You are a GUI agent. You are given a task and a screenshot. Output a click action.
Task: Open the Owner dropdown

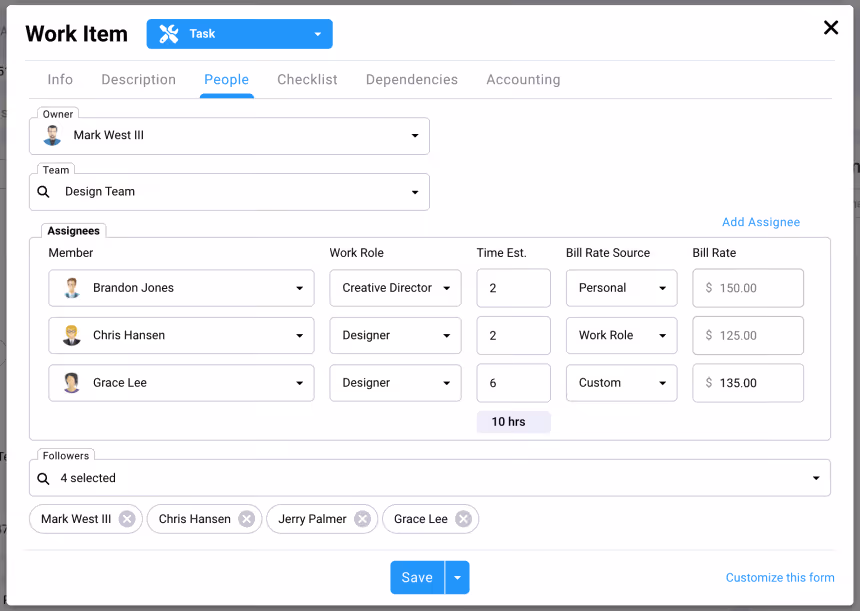pos(229,136)
